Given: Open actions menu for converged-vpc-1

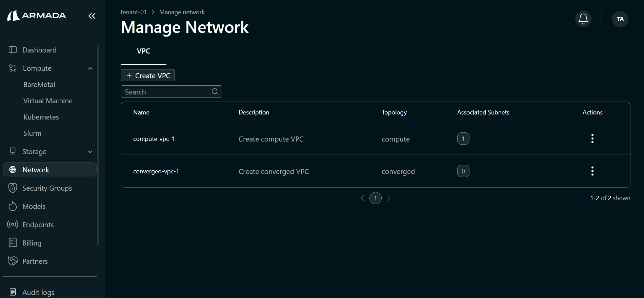Looking at the screenshot, I should point(592,171).
